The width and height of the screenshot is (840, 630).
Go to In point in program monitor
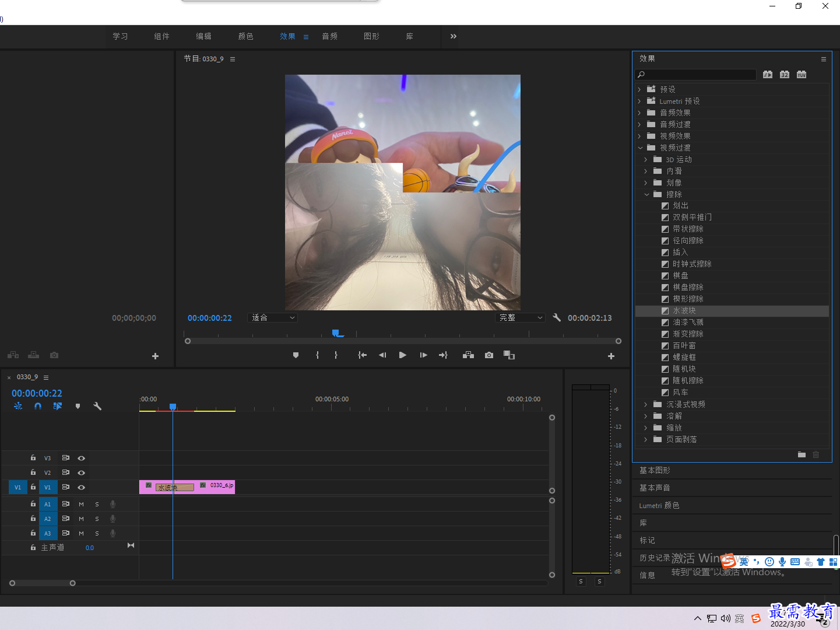point(362,355)
